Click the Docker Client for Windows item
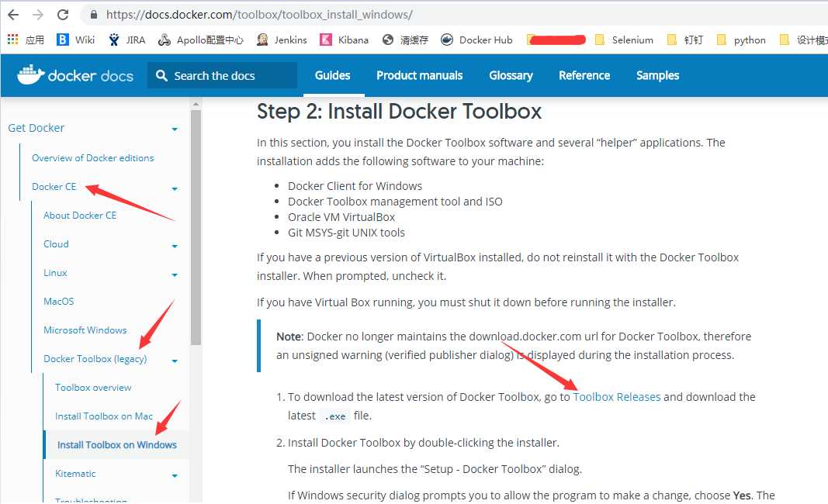Image resolution: width=828 pixels, height=504 pixels. point(355,186)
